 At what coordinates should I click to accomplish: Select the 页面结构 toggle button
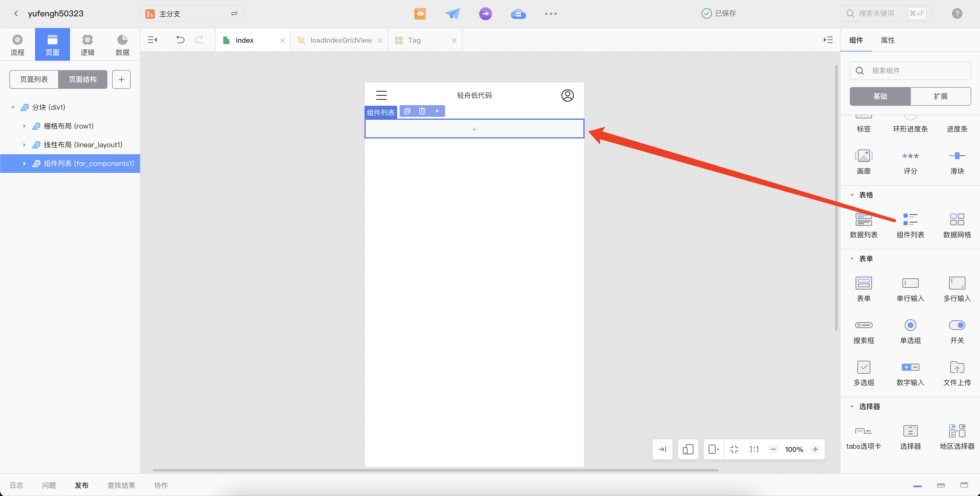point(83,79)
